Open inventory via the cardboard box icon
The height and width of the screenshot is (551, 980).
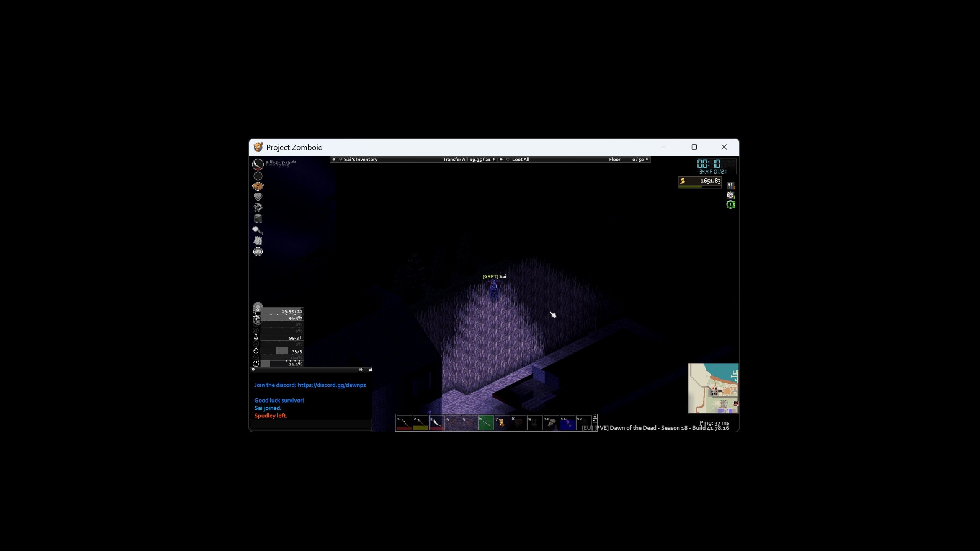click(x=258, y=186)
